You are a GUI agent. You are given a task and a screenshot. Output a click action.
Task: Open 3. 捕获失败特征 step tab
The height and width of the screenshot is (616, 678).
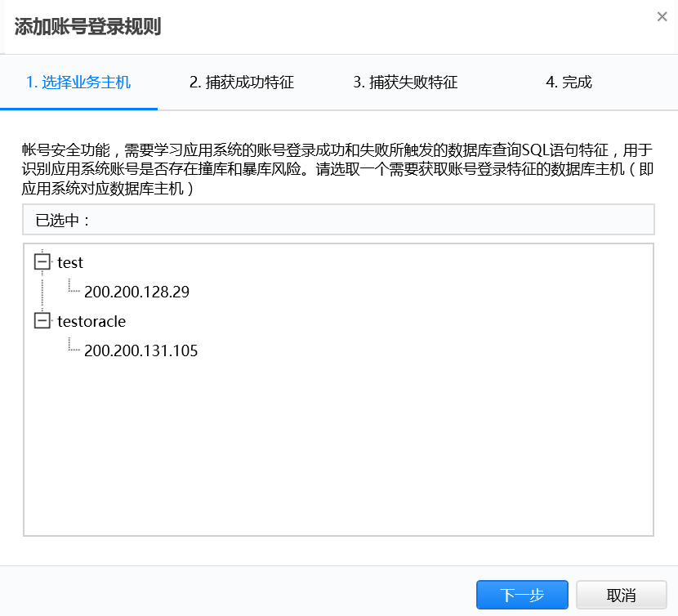(405, 83)
